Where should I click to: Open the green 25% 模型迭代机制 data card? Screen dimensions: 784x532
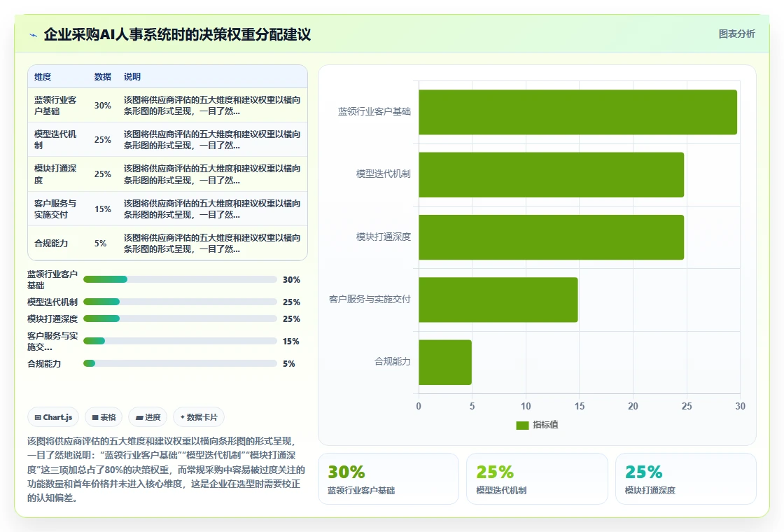(537, 479)
